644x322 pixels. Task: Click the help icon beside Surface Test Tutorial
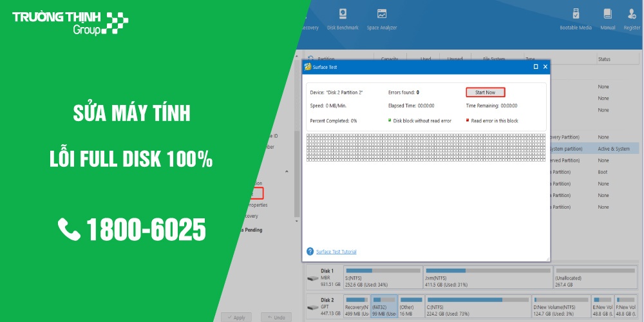310,251
